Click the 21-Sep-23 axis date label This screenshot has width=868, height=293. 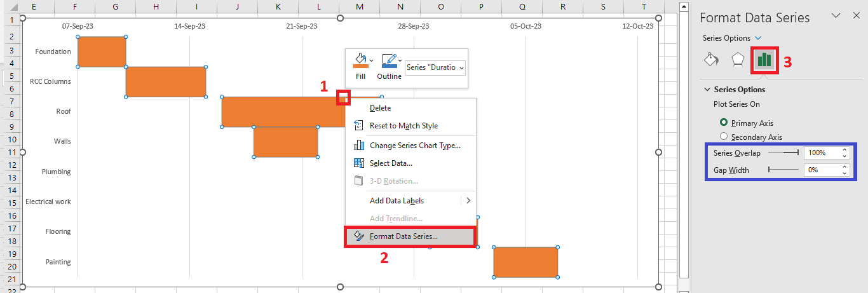coord(302,27)
